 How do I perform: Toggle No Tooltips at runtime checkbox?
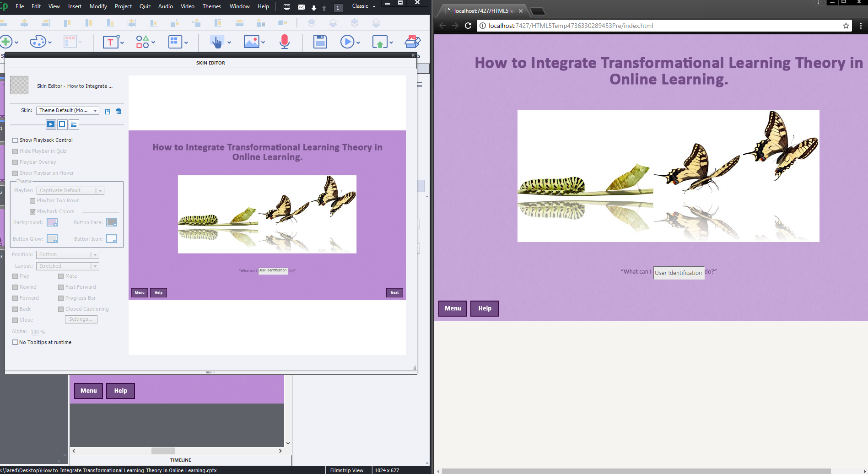click(15, 342)
